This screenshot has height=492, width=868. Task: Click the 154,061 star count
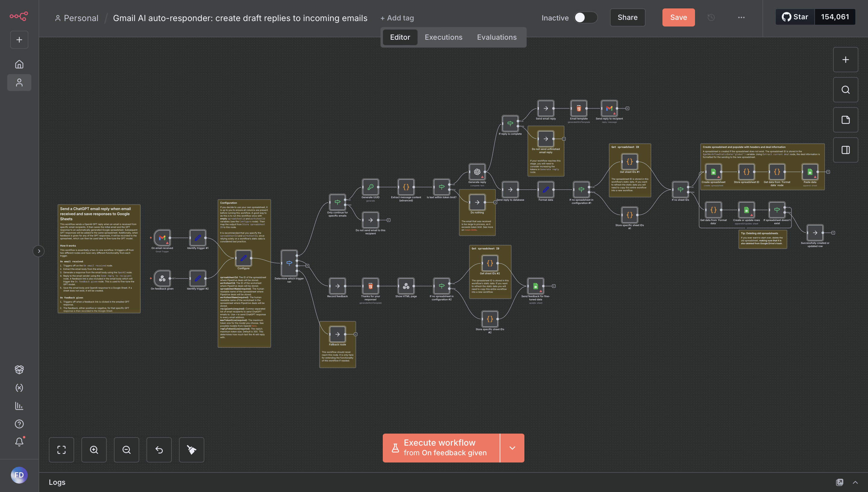[x=835, y=17]
